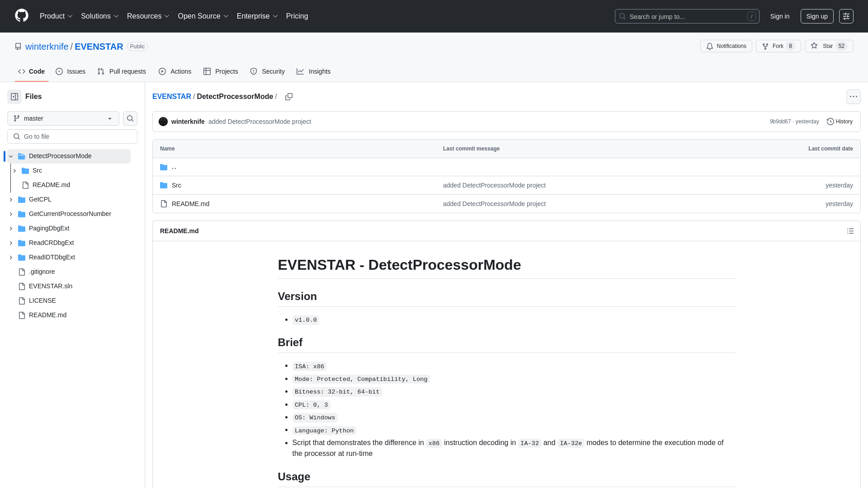Open the Security tab

coord(268,71)
